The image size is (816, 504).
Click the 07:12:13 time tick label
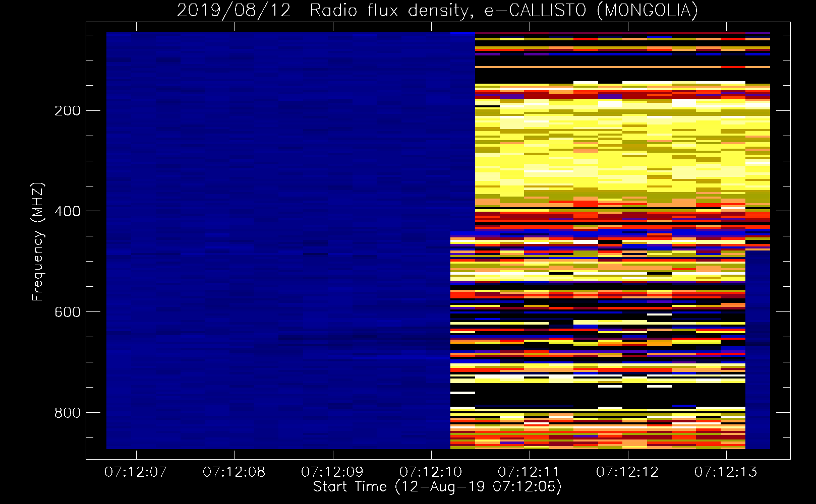(x=726, y=472)
